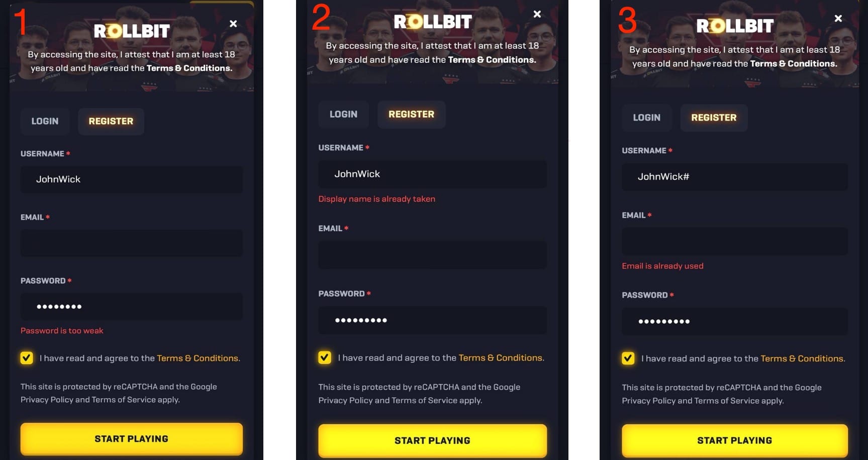
Task: Close the second Rollbit registration dialog
Action: coord(537,14)
